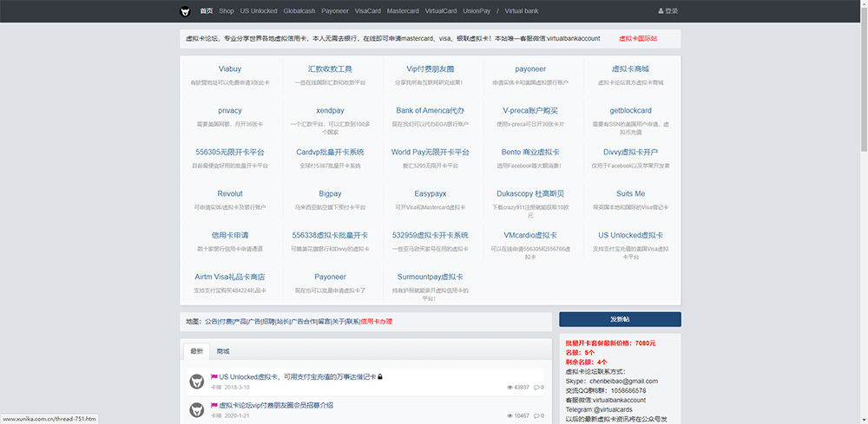
Task: Open the 556305无限开卡平台 link
Action: click(x=230, y=152)
